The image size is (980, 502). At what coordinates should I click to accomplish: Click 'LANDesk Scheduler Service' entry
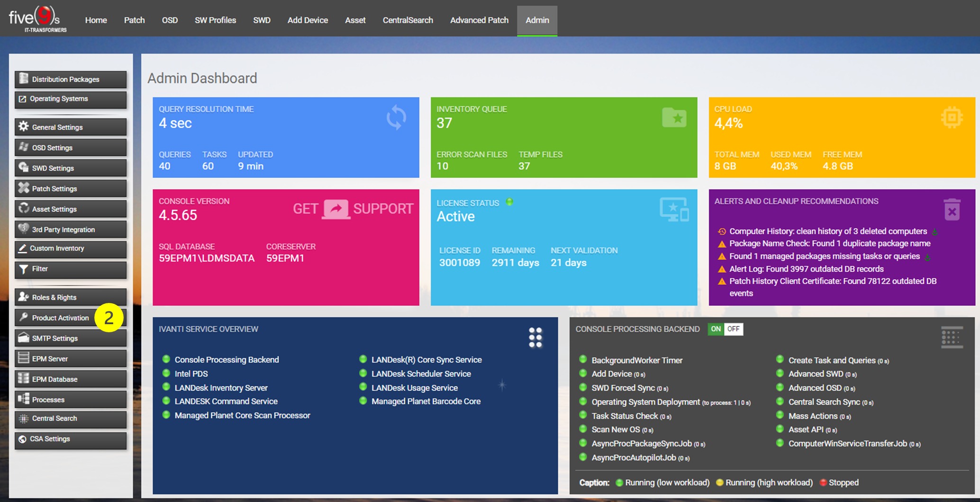421,374
